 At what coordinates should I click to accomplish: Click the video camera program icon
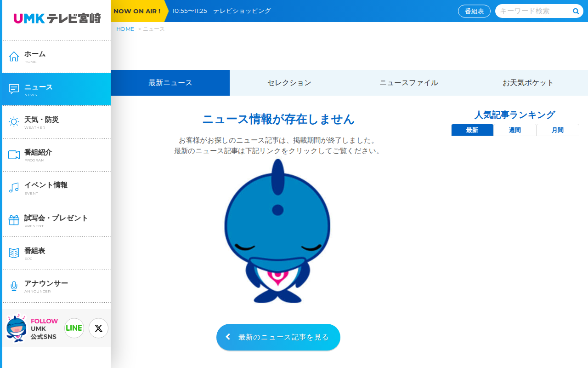[x=14, y=155]
